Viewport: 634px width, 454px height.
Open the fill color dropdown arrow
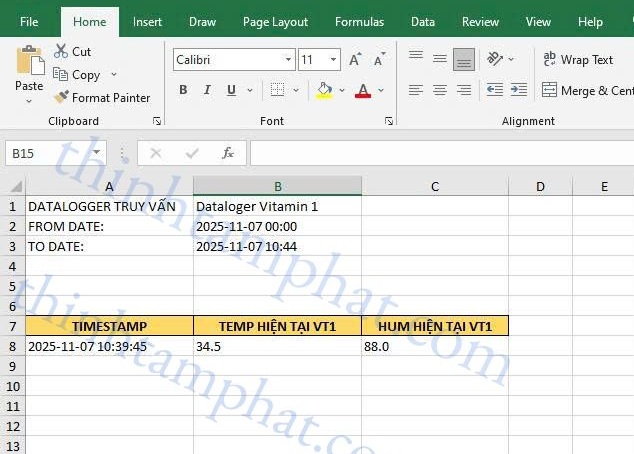click(x=342, y=90)
